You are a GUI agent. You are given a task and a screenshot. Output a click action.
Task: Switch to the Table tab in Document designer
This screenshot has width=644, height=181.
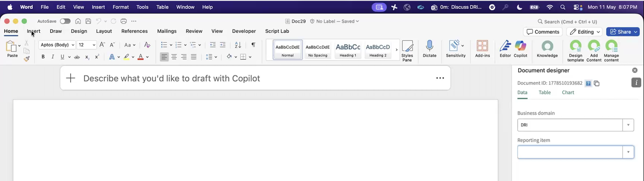click(544, 92)
